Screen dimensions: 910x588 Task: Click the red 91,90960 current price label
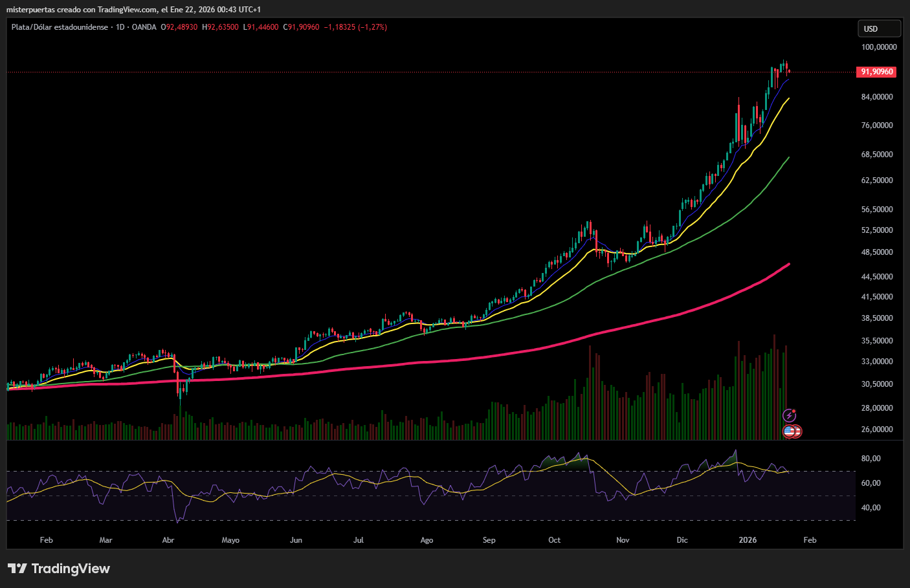(x=877, y=72)
